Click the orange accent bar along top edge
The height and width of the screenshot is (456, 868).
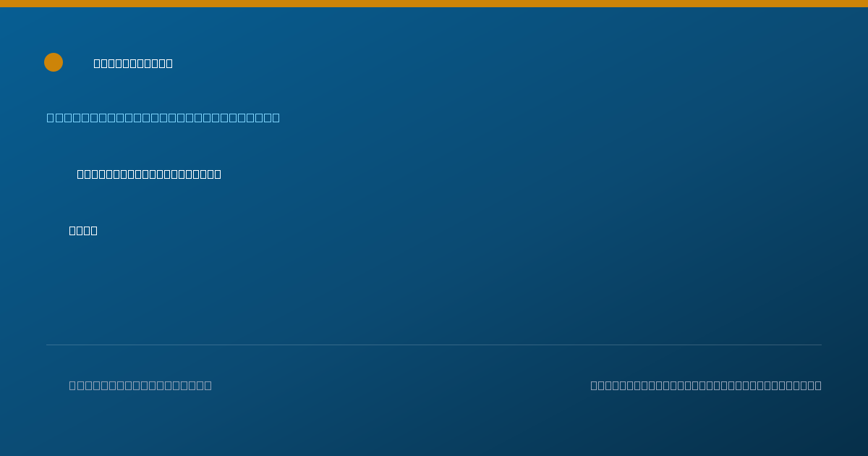pos(434,4)
